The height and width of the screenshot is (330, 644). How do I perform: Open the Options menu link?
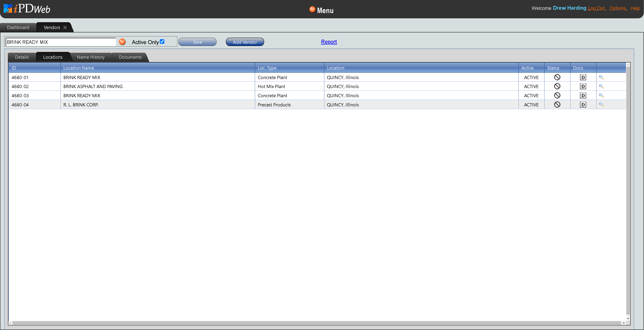[618, 8]
